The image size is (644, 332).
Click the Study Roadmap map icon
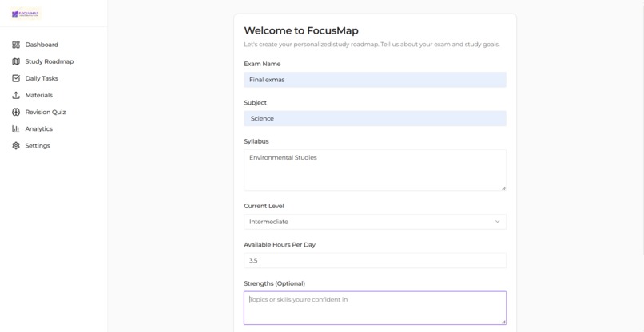point(16,61)
